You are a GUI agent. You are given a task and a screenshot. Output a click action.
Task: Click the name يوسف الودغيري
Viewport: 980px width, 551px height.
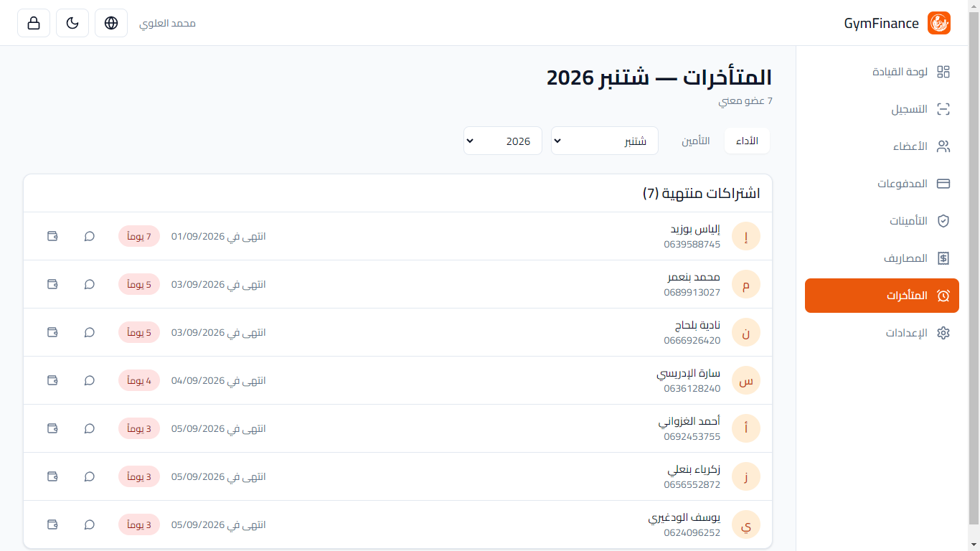click(x=684, y=517)
